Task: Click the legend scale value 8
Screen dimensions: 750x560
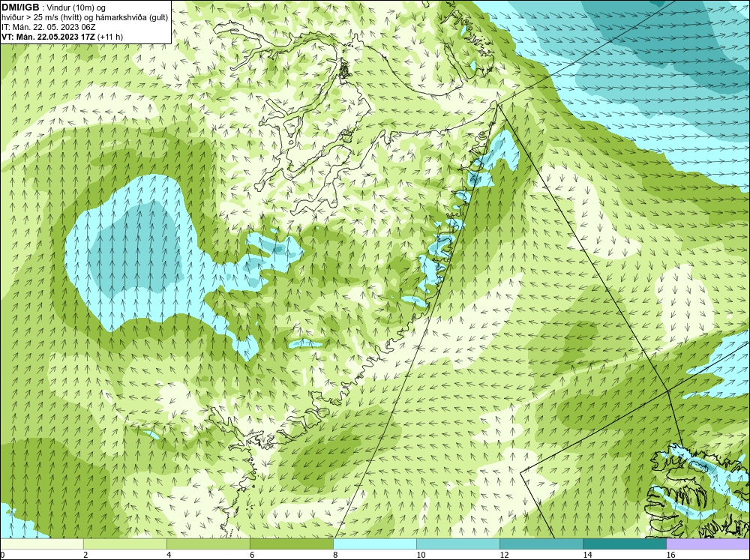Action: click(335, 555)
